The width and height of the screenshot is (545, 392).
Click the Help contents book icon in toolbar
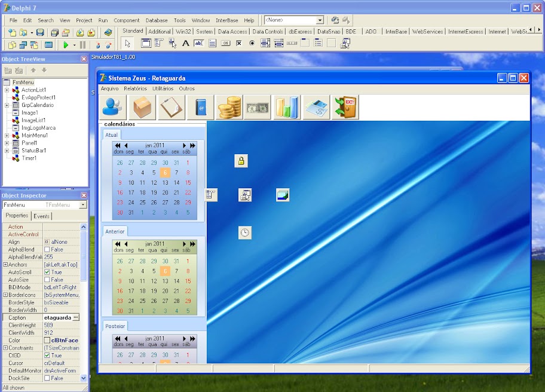click(108, 33)
